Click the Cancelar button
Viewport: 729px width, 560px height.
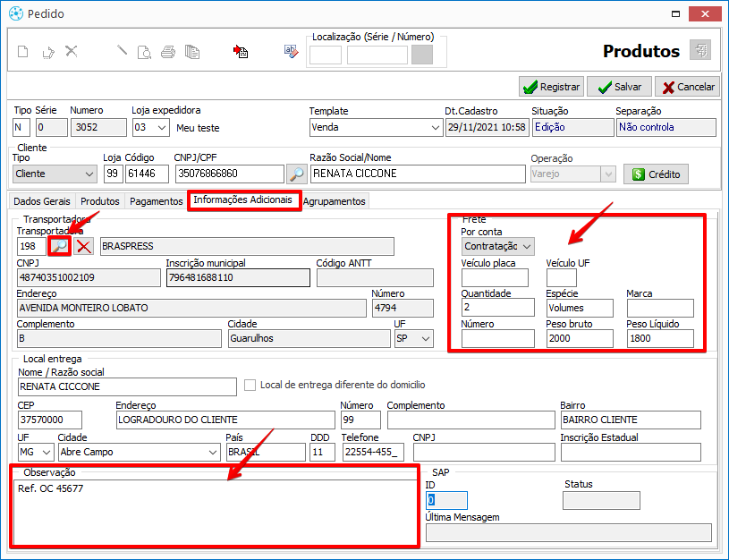tap(688, 87)
